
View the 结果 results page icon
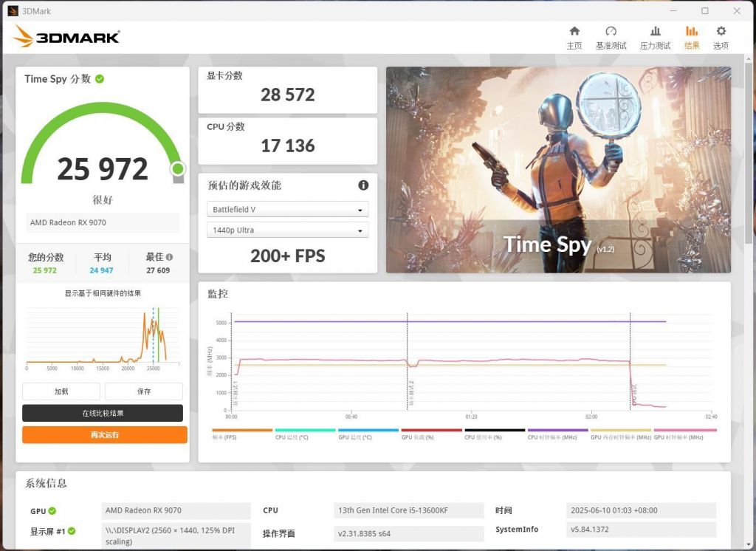click(x=691, y=35)
